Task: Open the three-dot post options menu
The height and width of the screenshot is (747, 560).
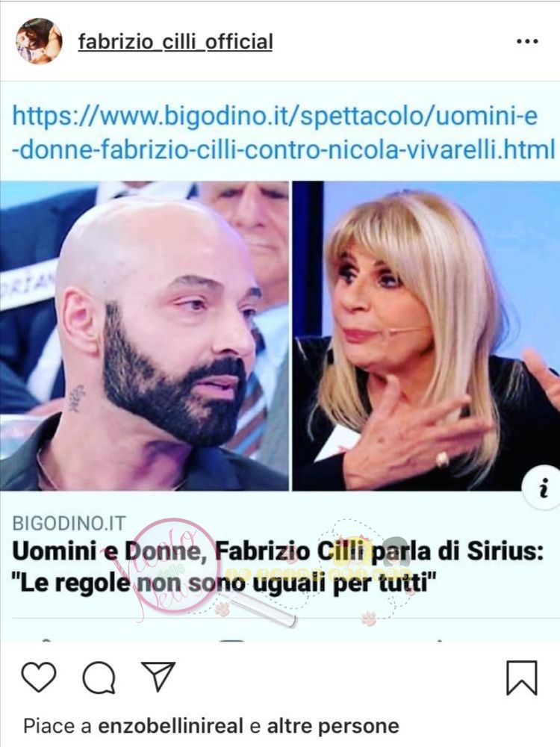Action: 527,42
